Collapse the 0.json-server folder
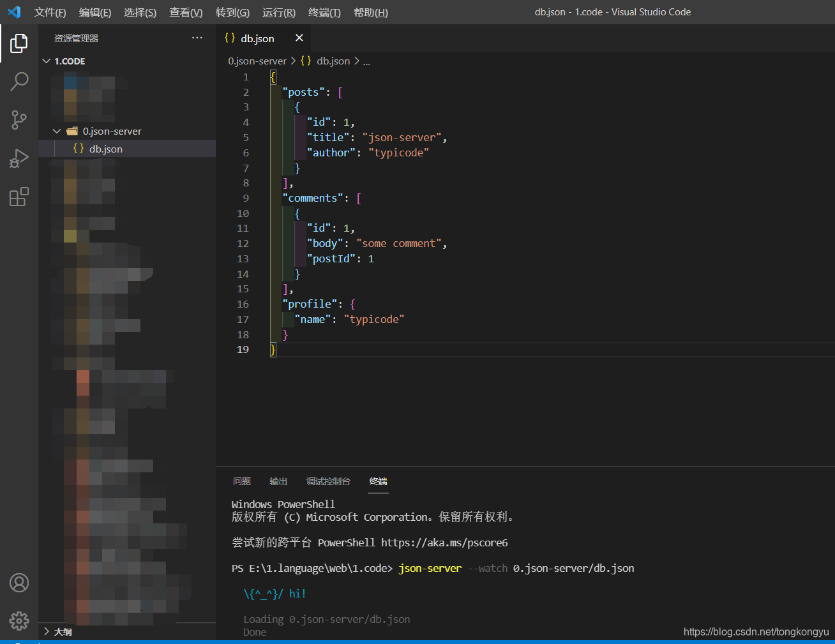The height and width of the screenshot is (644, 835). coord(57,131)
